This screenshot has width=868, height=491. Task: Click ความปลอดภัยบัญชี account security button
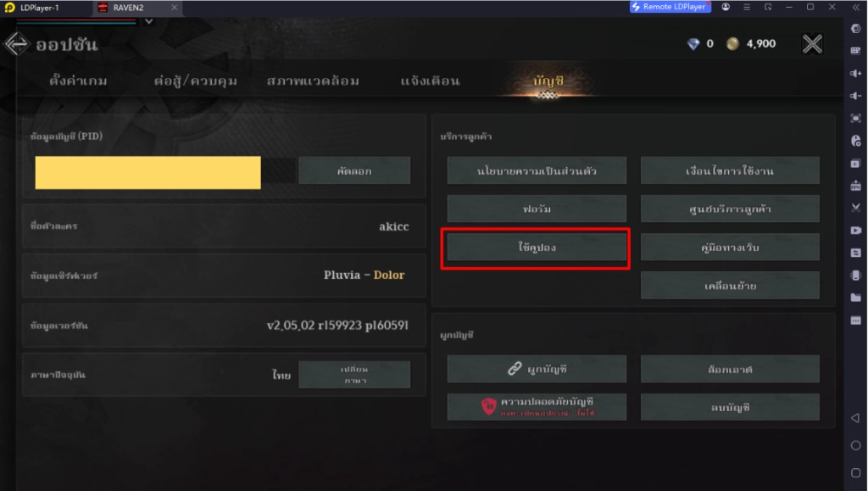point(537,407)
